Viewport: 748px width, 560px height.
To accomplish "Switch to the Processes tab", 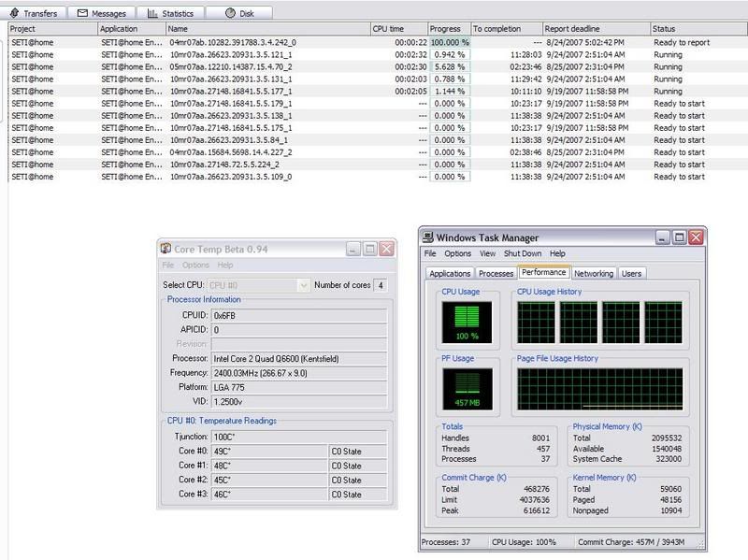I will 496,274.
